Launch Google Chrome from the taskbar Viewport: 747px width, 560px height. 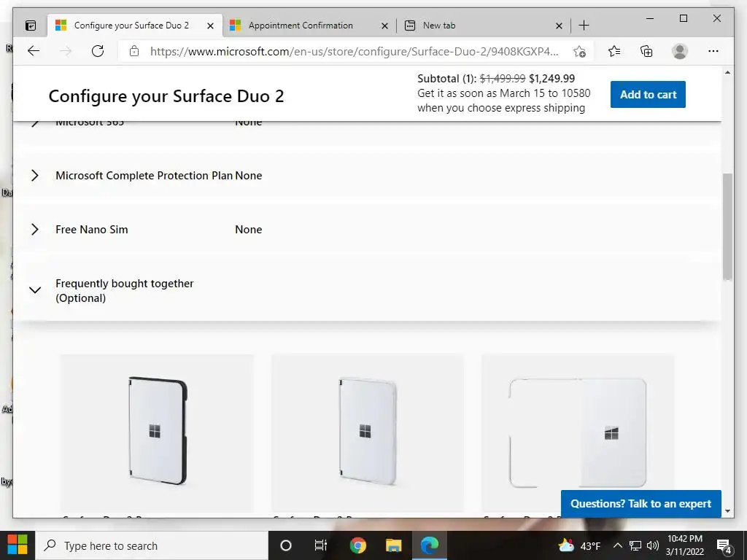click(x=357, y=545)
